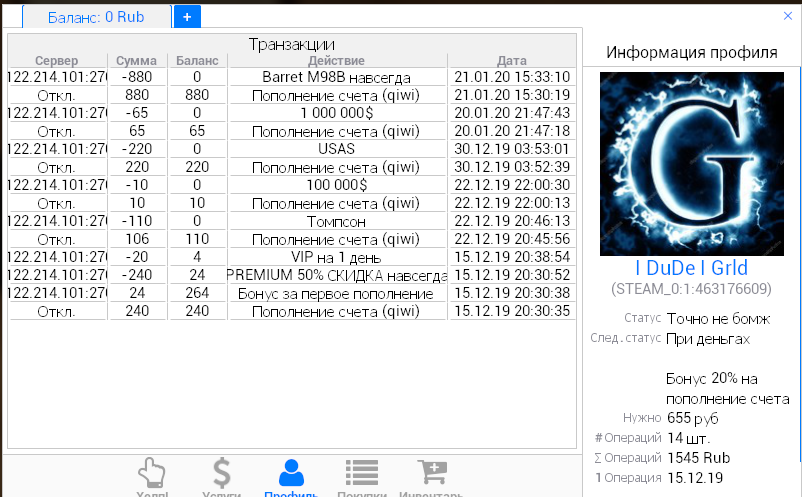Open the Инвентарь shopping cart icon
Viewport: 802px width, 497px height.
(x=431, y=474)
